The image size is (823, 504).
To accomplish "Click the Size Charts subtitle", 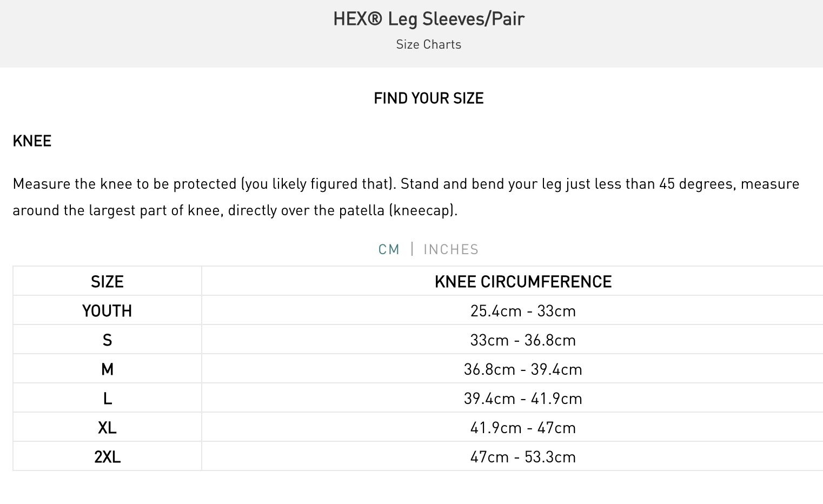I will (x=429, y=44).
